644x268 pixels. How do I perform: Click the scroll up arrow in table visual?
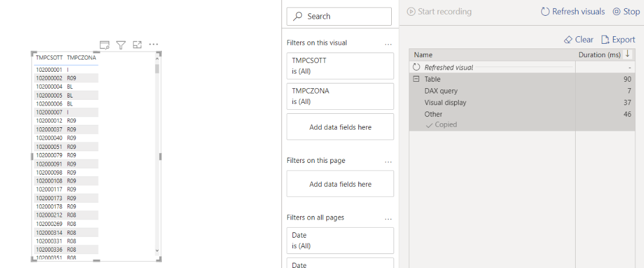pos(157,60)
